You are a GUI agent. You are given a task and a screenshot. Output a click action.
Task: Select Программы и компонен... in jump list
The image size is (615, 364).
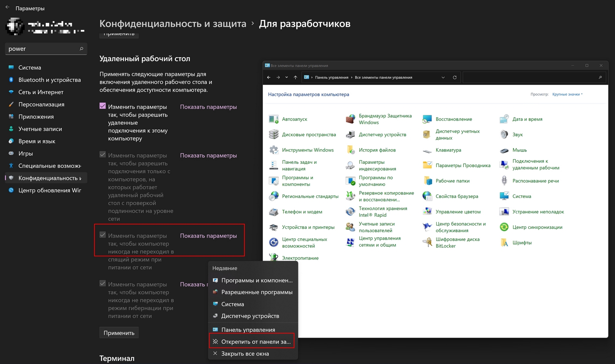pos(253,280)
